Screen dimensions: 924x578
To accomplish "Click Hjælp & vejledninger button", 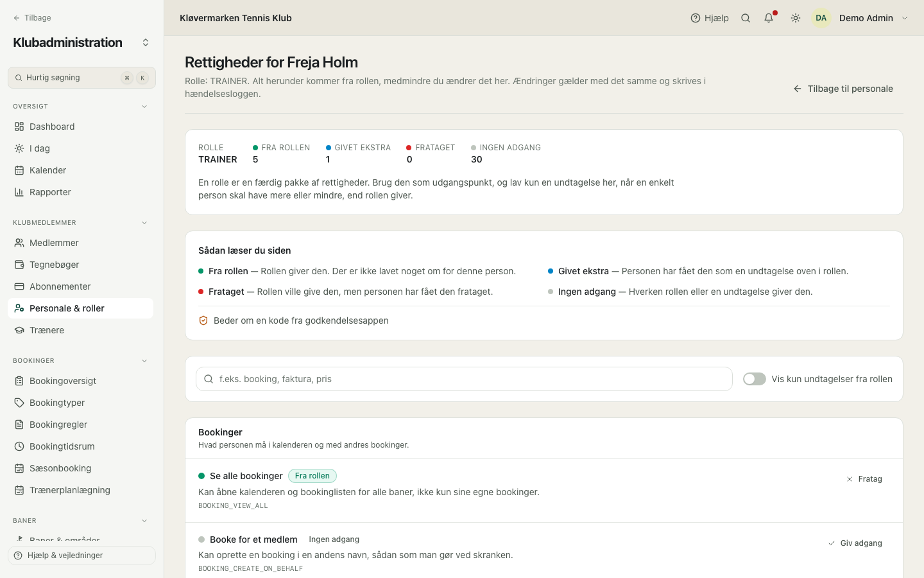I will point(81,556).
